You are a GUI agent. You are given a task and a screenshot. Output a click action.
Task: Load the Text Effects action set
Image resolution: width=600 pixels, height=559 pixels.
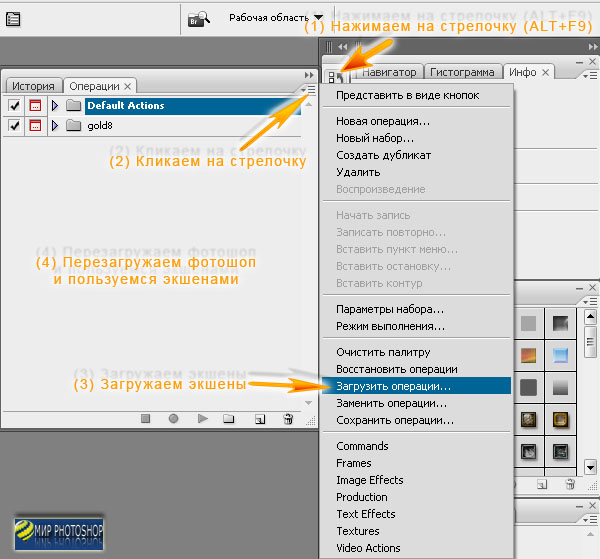[416, 514]
